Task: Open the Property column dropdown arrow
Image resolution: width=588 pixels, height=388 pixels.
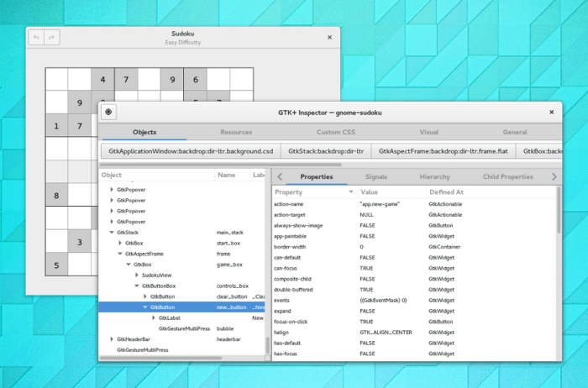Action: [351, 192]
